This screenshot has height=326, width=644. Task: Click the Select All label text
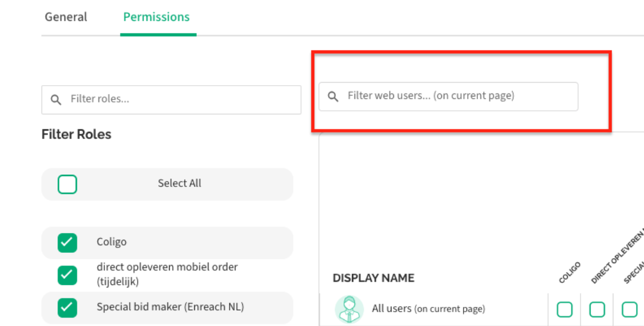pos(179,184)
